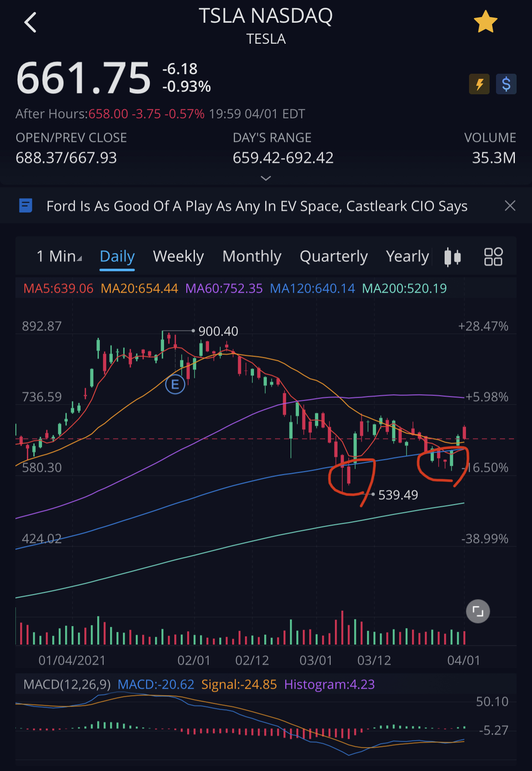Viewport: 532px width, 771px height.
Task: Tap the 02/12 date axis label
Action: pyautogui.click(x=252, y=660)
